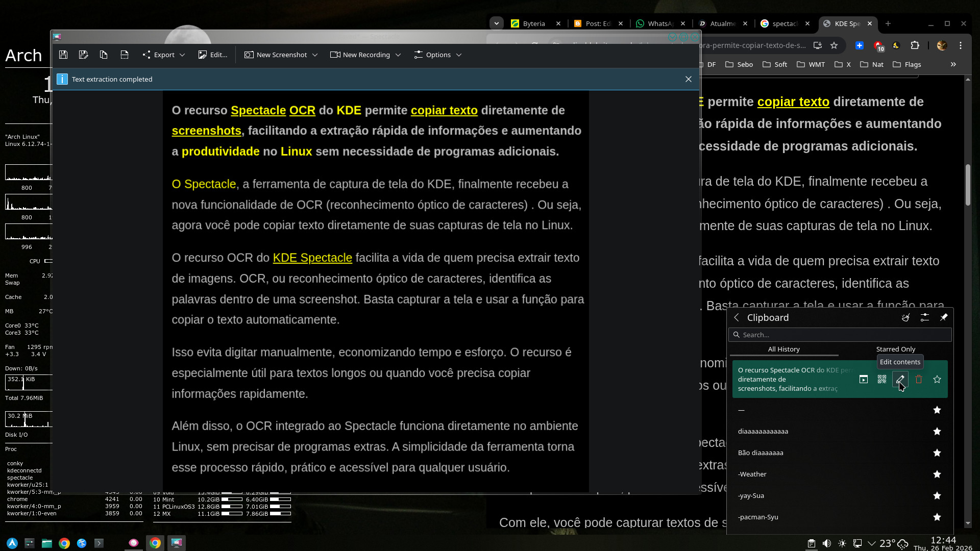Unstar the -Weather clipboard entry
Image resolution: width=980 pixels, height=551 pixels.
pos(937,474)
